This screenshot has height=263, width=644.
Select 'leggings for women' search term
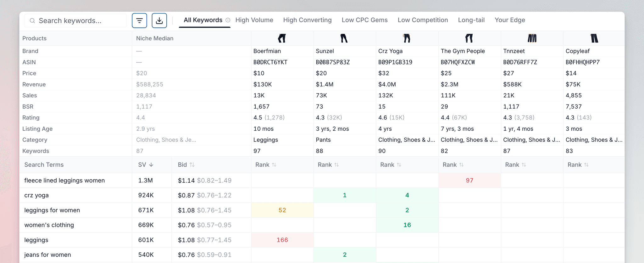click(52, 210)
